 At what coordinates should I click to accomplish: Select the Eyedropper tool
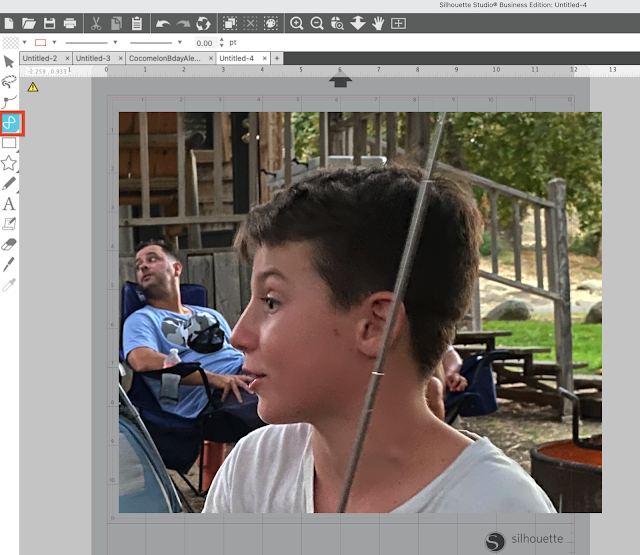(9, 285)
